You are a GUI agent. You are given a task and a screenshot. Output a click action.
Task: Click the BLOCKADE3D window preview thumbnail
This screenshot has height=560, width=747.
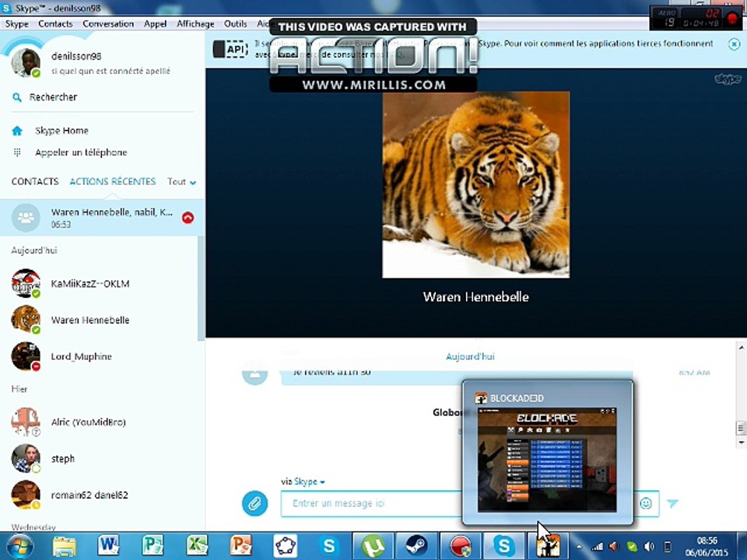point(547,460)
